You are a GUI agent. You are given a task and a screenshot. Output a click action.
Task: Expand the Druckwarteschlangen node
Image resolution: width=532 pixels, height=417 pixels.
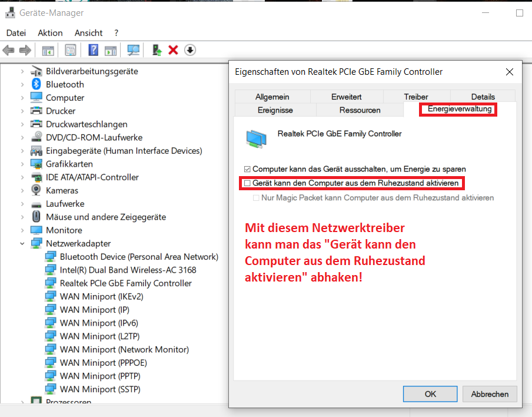click(x=22, y=124)
